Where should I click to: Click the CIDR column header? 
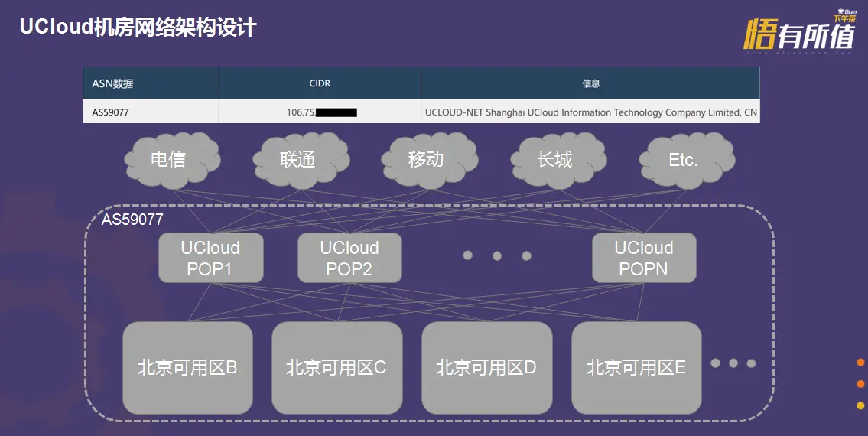click(320, 83)
